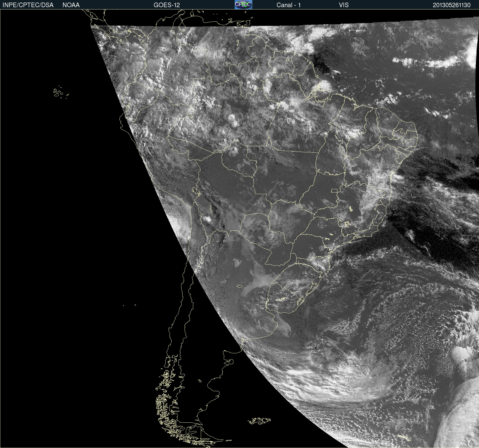Click the Canal - 1 label

tap(288, 5)
